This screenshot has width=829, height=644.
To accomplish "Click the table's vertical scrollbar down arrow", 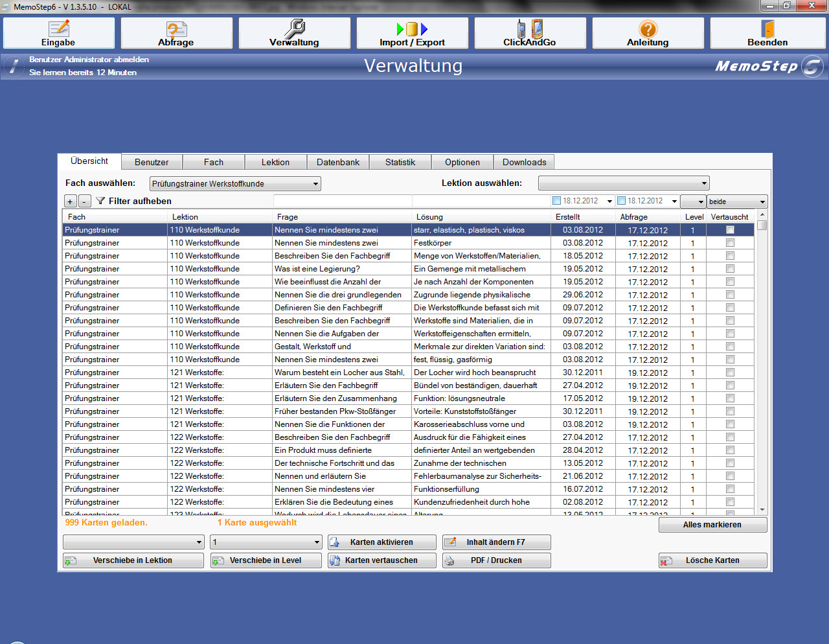I will [x=762, y=510].
